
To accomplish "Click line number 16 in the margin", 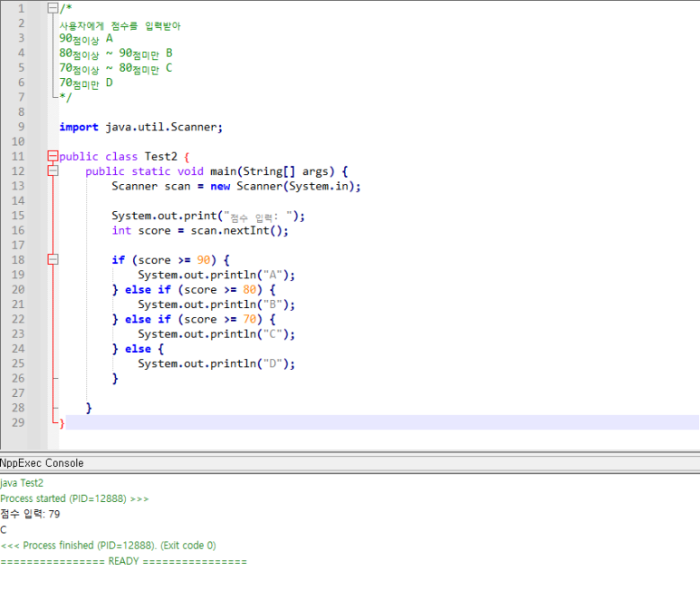I will [18, 230].
